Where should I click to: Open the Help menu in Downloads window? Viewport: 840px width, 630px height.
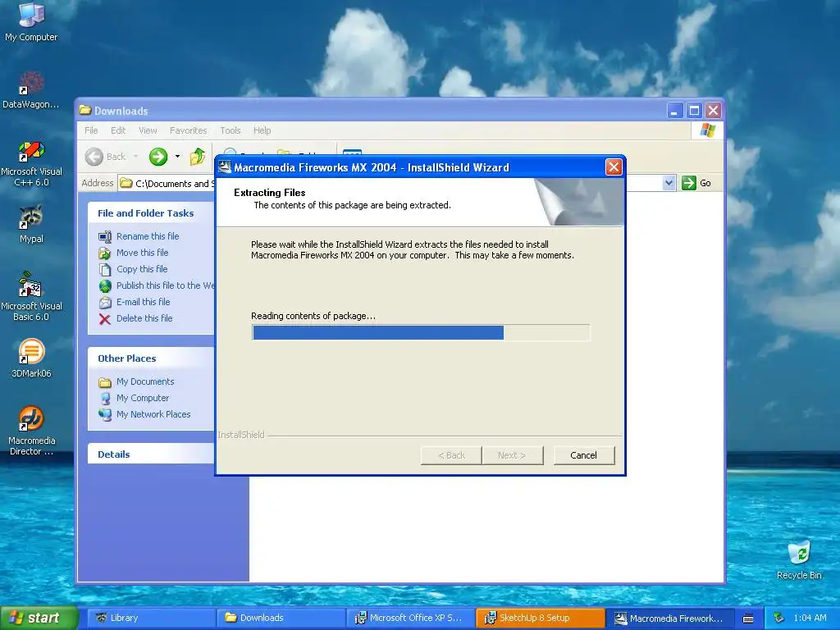[262, 130]
